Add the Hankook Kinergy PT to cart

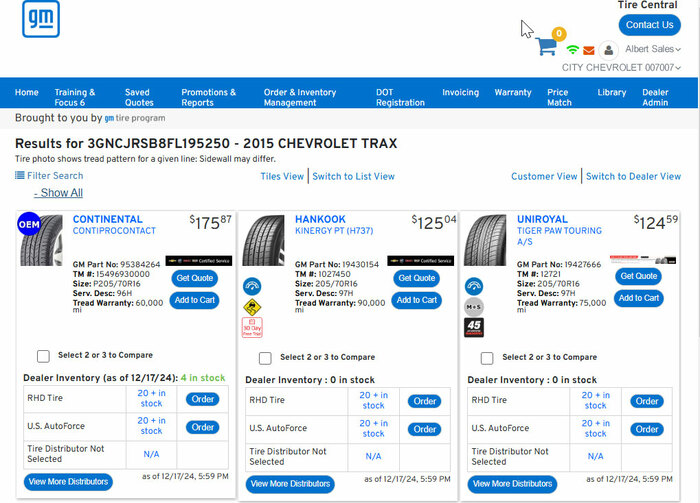click(x=416, y=300)
